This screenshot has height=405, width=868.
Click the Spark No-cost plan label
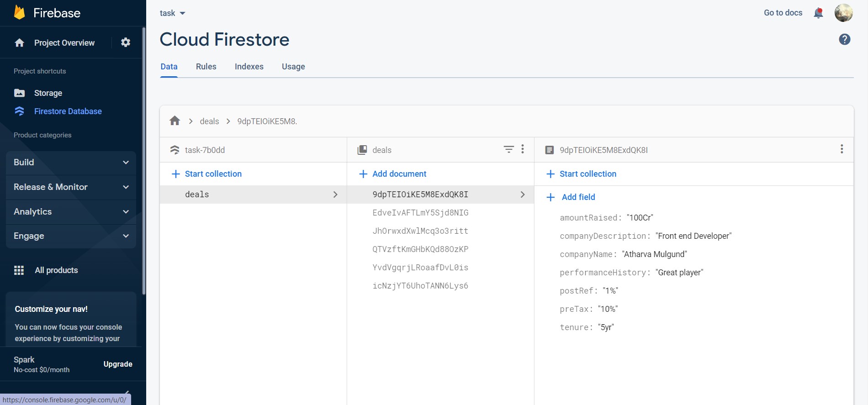click(42, 364)
